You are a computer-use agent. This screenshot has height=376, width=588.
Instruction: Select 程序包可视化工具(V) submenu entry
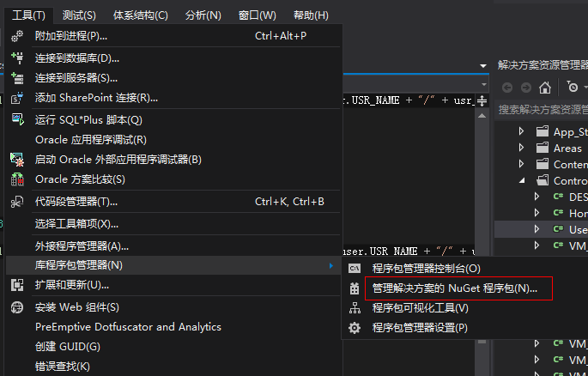click(465, 308)
